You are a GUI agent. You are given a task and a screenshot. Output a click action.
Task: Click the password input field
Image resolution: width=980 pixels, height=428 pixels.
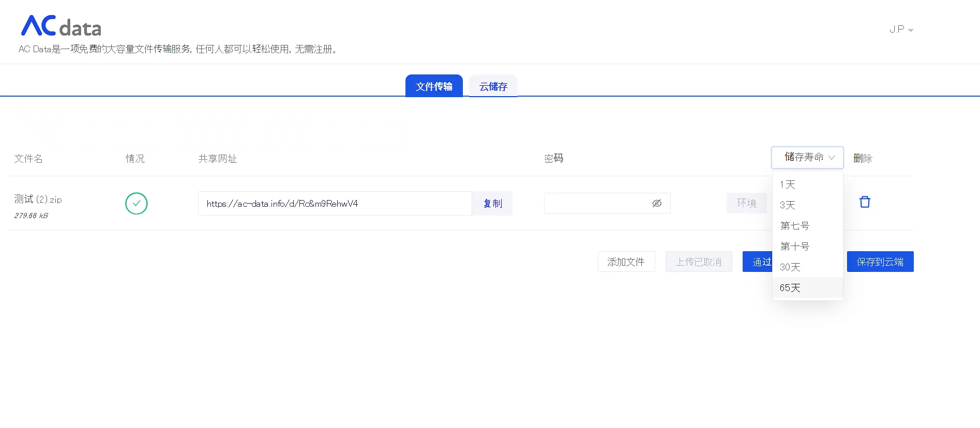pos(595,203)
